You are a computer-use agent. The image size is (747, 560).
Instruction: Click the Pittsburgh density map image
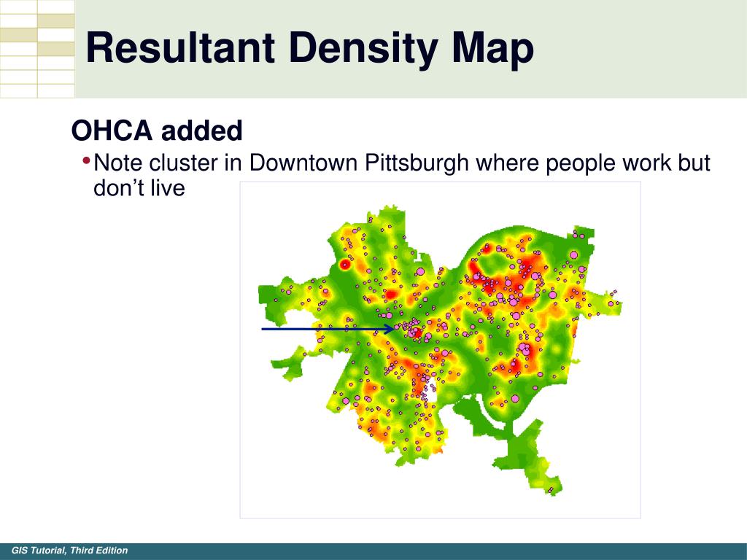[440, 350]
